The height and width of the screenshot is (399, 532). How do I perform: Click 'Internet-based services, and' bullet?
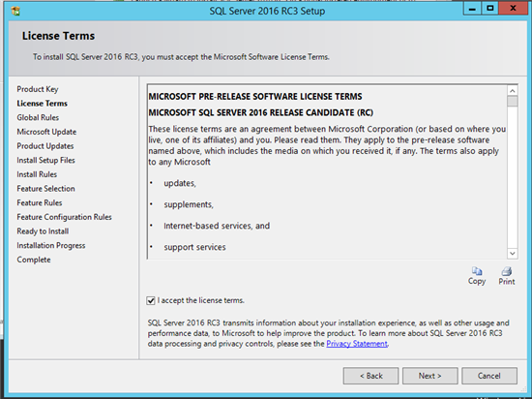(217, 226)
